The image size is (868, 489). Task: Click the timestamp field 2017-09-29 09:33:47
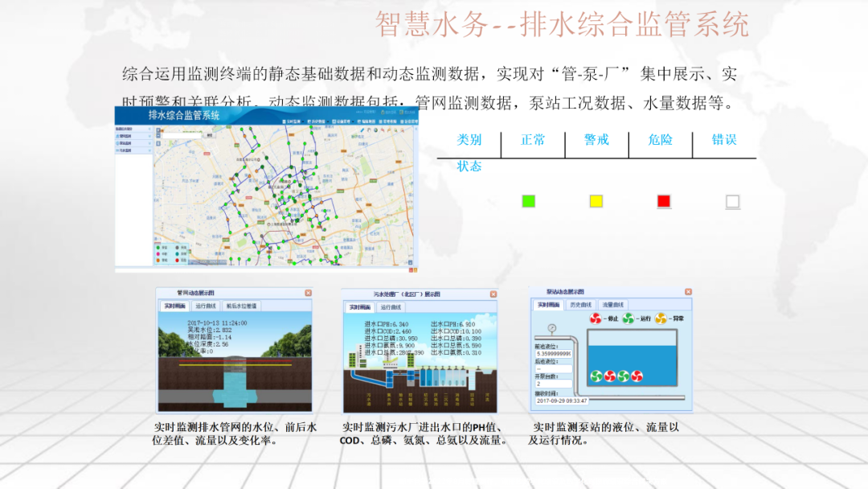point(561,401)
